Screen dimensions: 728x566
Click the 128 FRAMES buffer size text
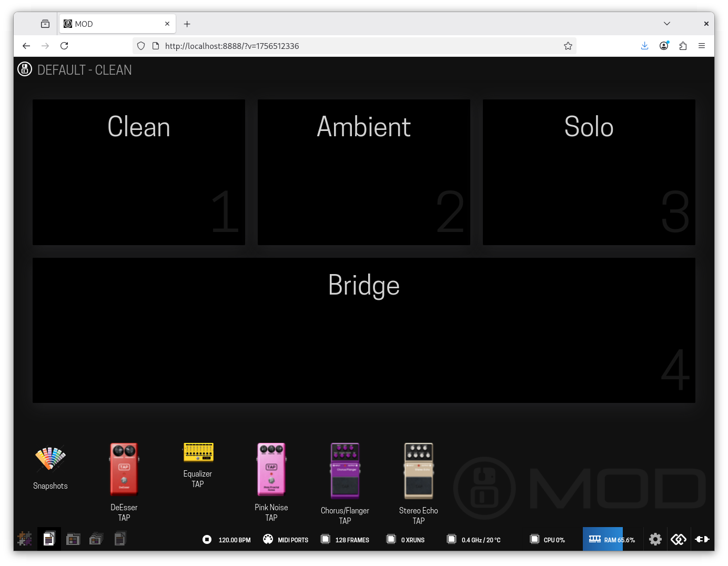click(x=352, y=540)
